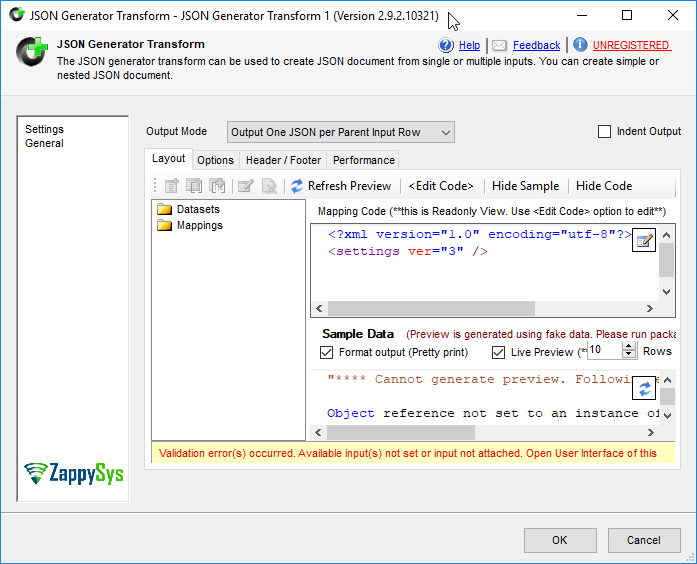
Task: Click toolbar grip handle left of icons
Action: click(155, 186)
